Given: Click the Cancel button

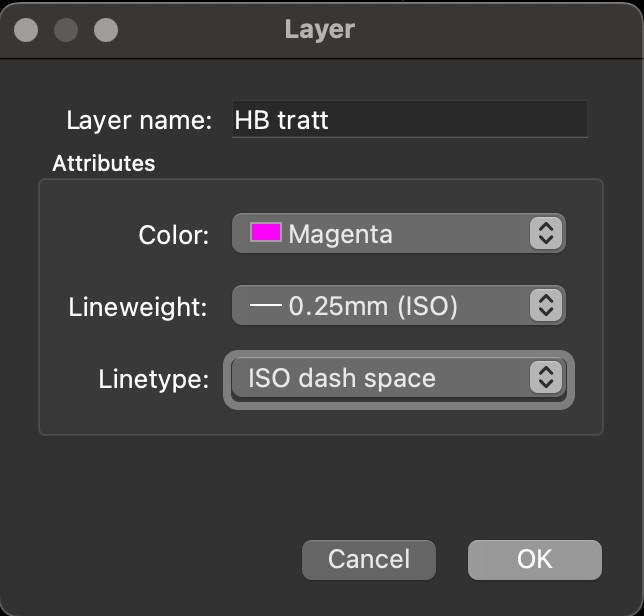Looking at the screenshot, I should click(x=369, y=559).
